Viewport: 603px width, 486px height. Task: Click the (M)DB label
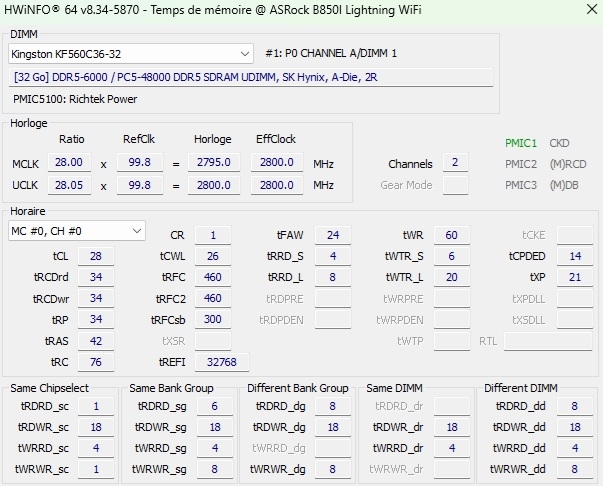click(x=563, y=185)
